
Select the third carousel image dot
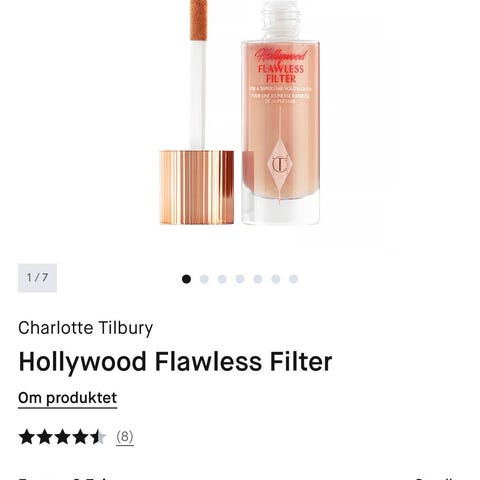tap(222, 279)
